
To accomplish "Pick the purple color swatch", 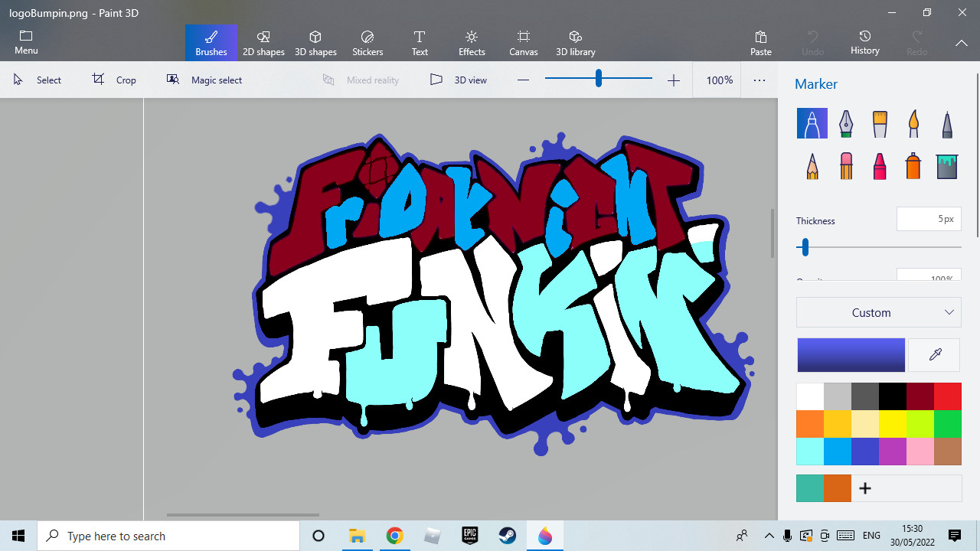I will click(893, 452).
